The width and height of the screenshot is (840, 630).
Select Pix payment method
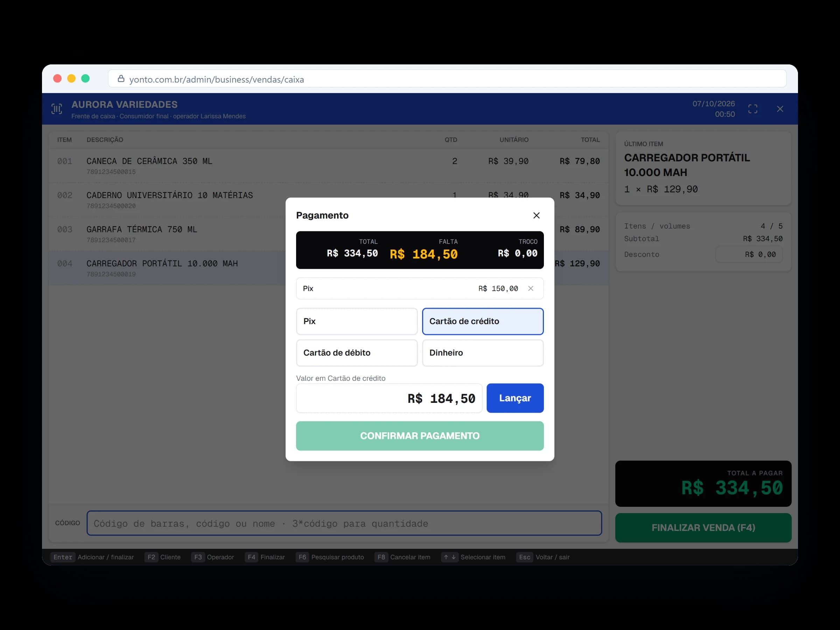(x=357, y=321)
